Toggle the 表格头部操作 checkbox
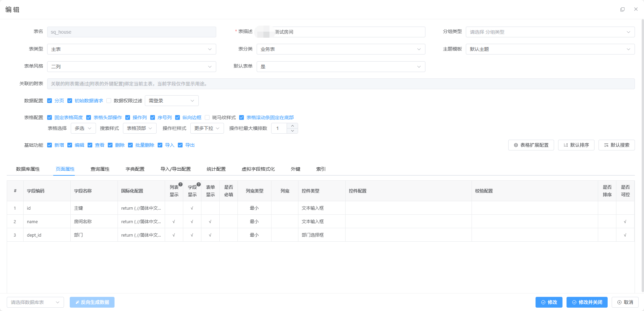 [x=89, y=117]
